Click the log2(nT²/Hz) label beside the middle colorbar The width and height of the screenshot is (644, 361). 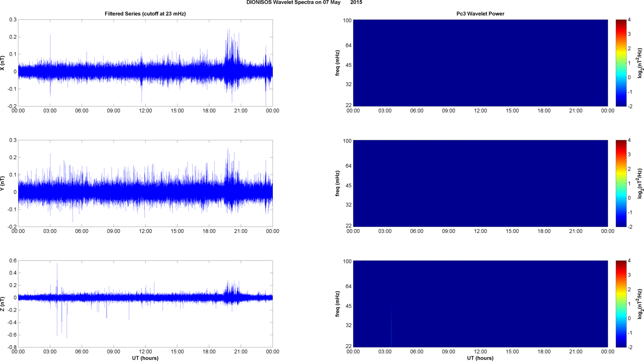641,183
